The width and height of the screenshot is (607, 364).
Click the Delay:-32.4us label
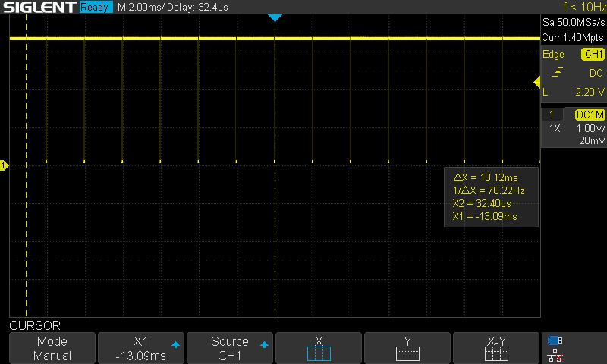pyautogui.click(x=197, y=7)
